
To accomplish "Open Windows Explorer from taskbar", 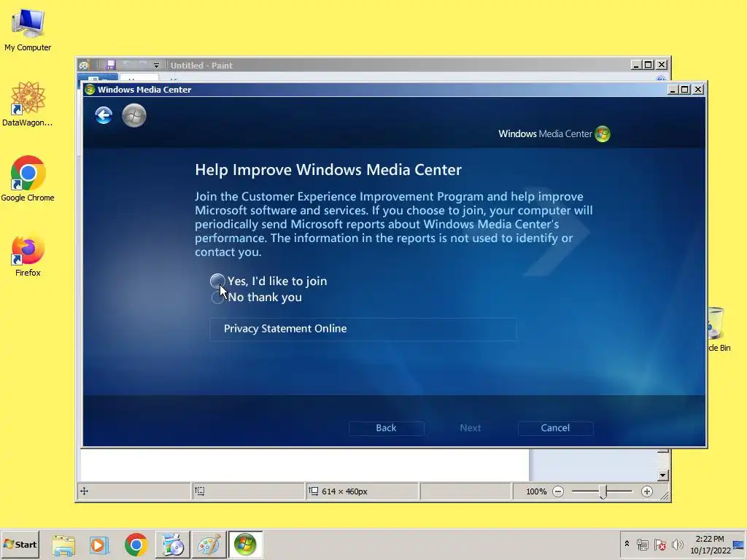I will 63,545.
